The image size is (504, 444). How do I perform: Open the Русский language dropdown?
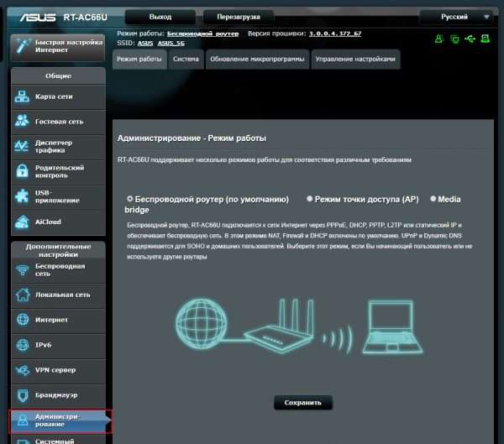coord(455,17)
